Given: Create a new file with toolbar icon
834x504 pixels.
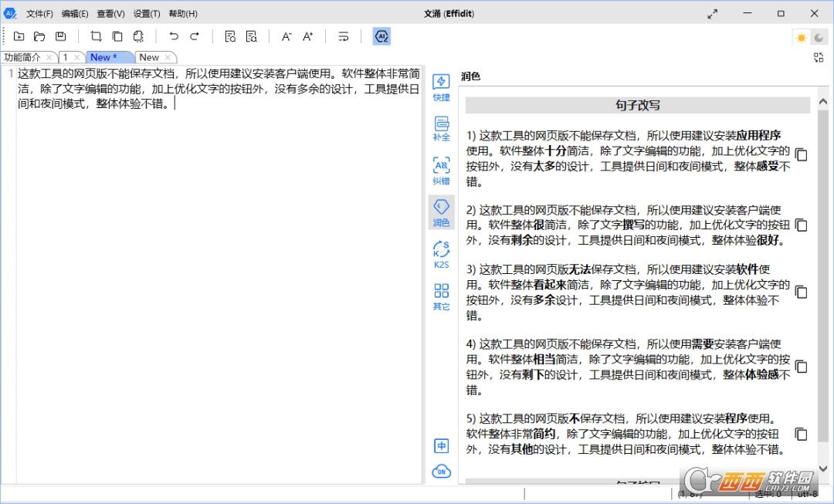Looking at the screenshot, I should click(19, 36).
